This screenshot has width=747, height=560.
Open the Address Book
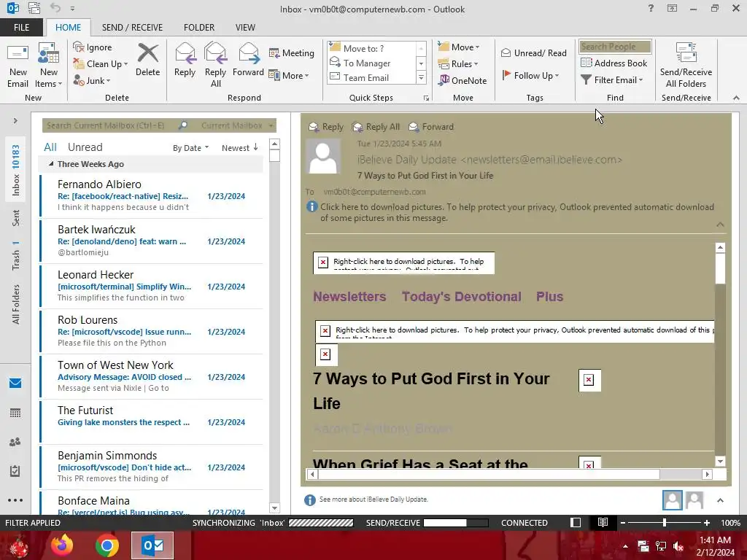click(x=614, y=63)
